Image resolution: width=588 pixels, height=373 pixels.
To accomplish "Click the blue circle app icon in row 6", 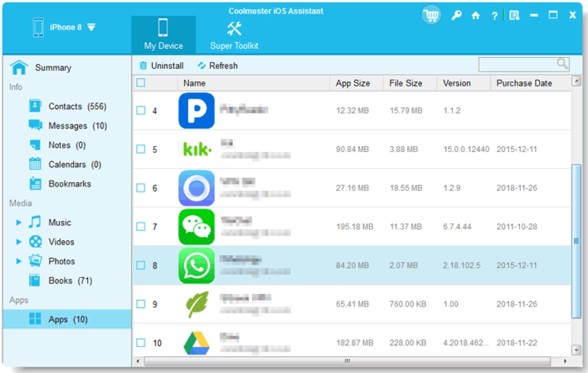I will 197,188.
